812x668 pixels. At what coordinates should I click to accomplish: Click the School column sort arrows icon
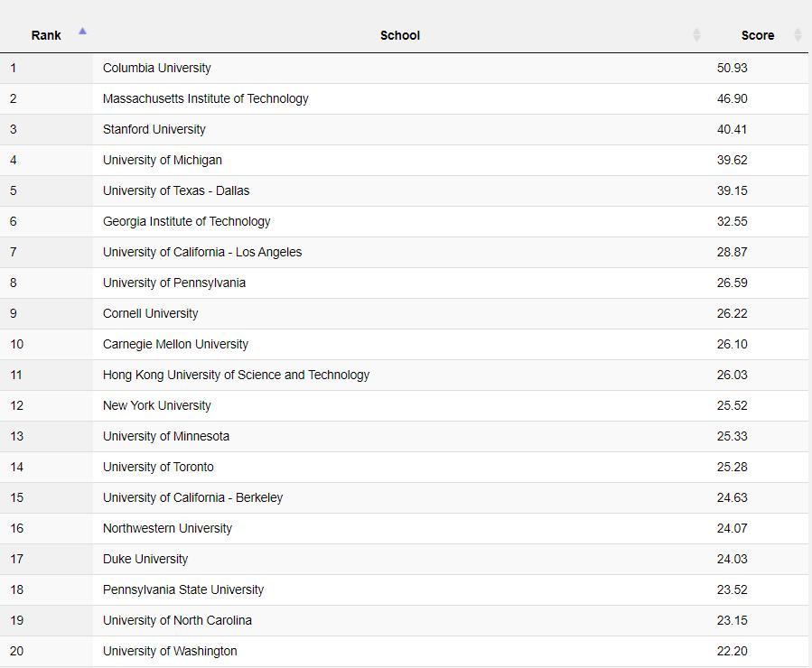click(x=696, y=35)
